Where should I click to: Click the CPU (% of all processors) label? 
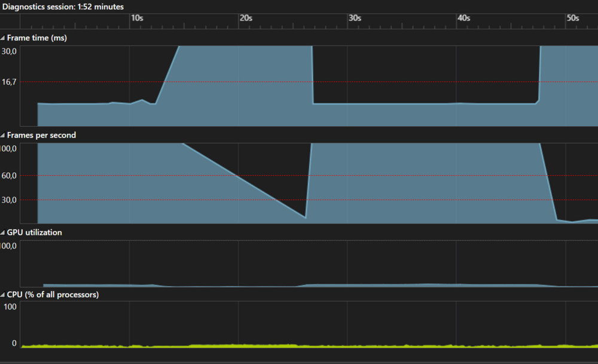53,294
